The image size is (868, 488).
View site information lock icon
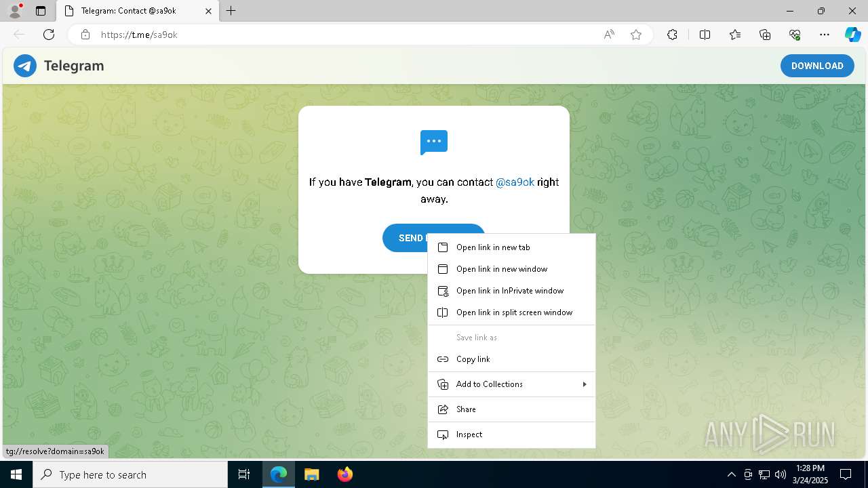point(85,35)
